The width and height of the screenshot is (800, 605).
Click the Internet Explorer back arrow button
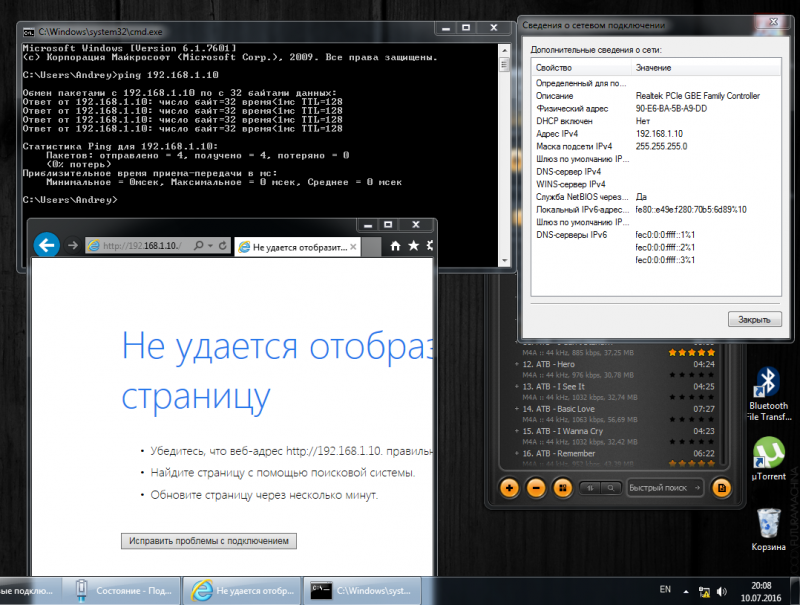46,245
